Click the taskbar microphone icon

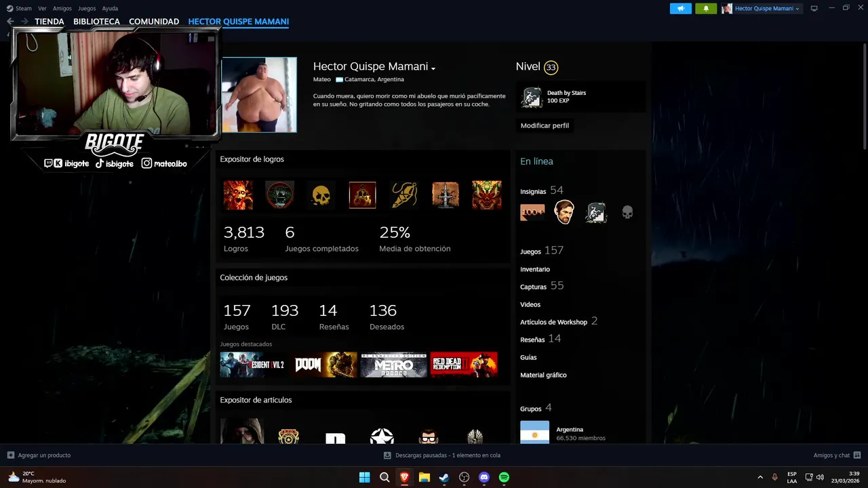[774, 477]
